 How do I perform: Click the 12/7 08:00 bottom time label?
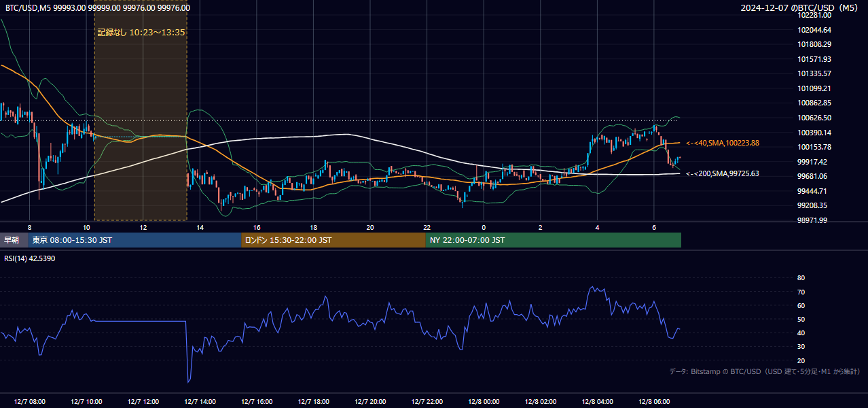click(29, 401)
